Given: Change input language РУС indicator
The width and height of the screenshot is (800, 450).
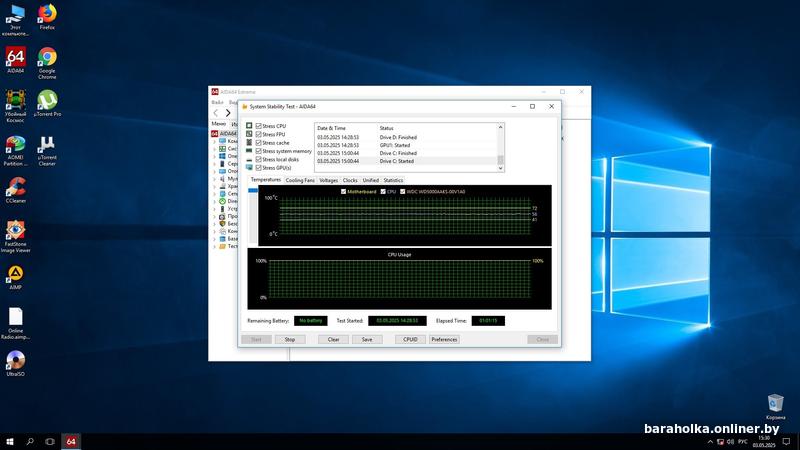Looking at the screenshot, I should (x=743, y=442).
